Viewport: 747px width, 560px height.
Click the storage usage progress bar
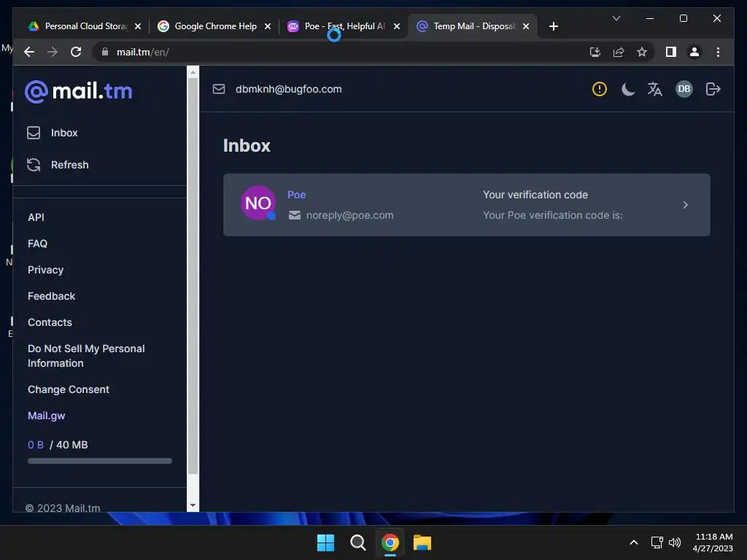tap(99, 461)
